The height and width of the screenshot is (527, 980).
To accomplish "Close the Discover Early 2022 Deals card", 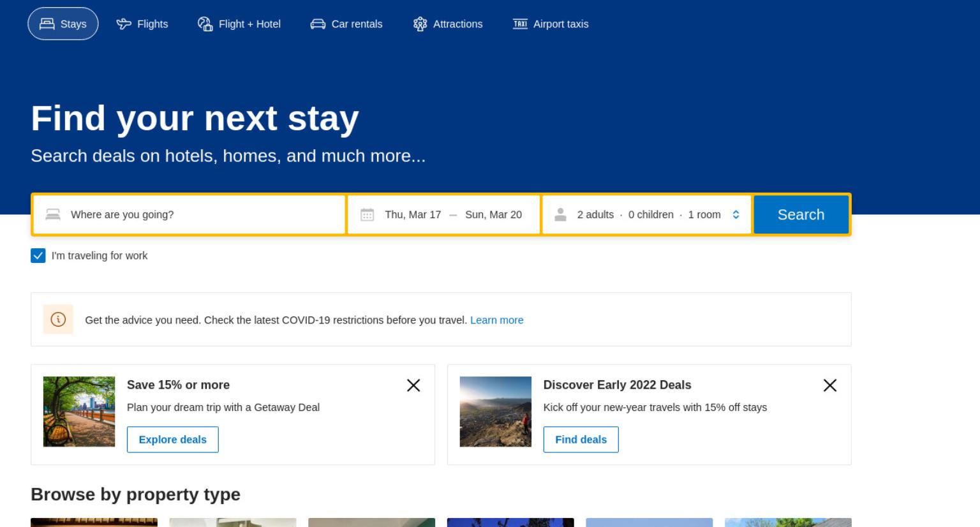I will coord(830,385).
